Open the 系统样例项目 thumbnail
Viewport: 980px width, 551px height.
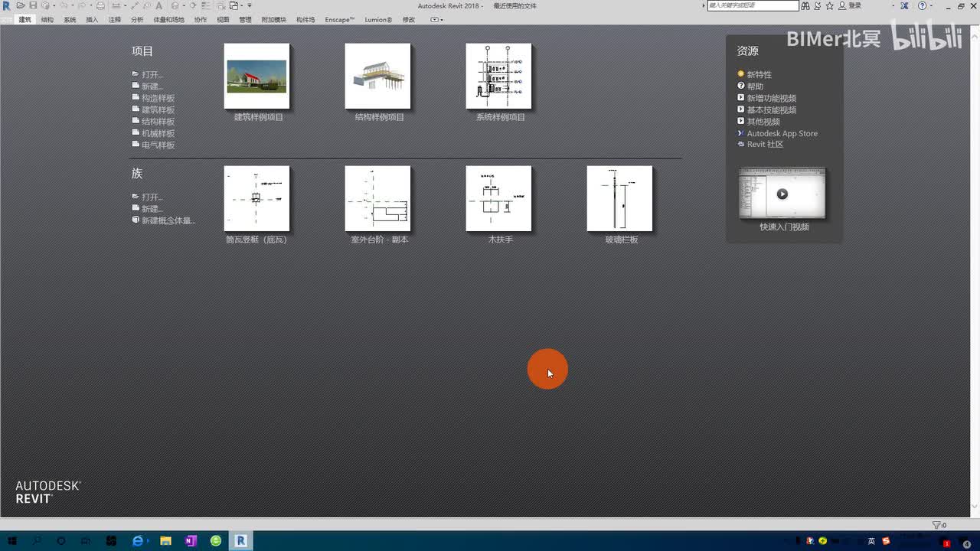(499, 77)
